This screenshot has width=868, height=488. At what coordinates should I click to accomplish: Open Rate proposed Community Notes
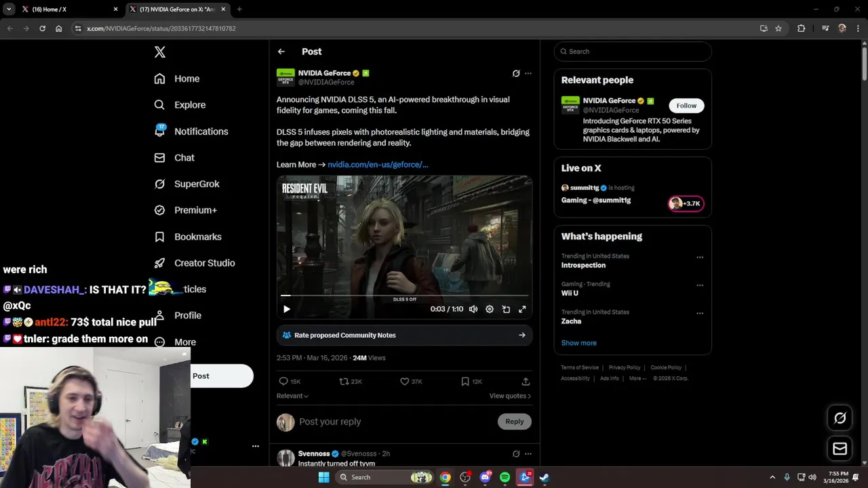click(404, 335)
